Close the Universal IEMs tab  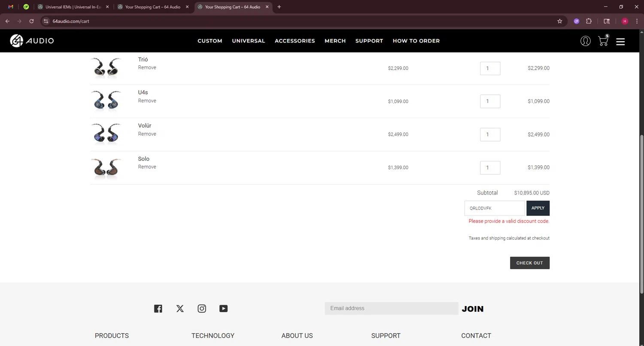coord(107,7)
